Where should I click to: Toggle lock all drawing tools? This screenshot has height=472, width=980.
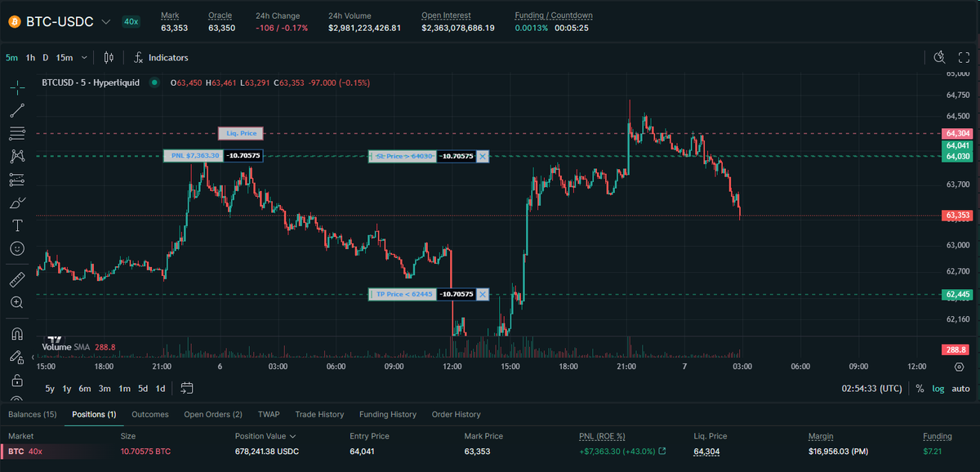(x=17, y=380)
